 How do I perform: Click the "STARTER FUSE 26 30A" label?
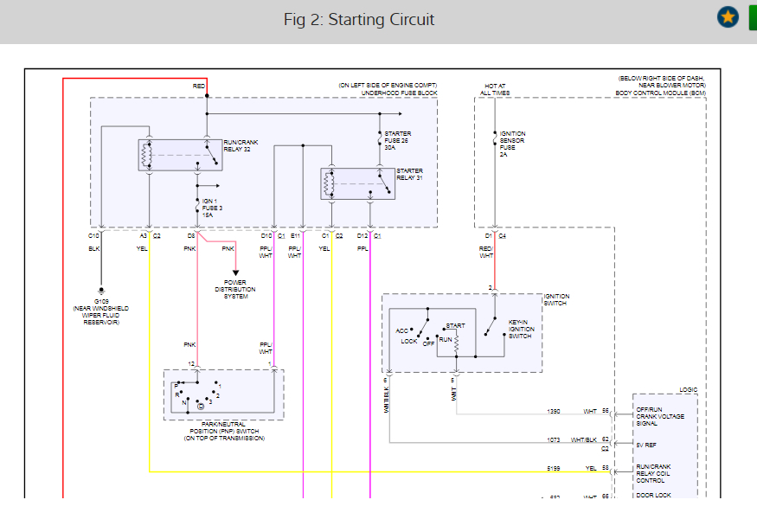(x=398, y=140)
